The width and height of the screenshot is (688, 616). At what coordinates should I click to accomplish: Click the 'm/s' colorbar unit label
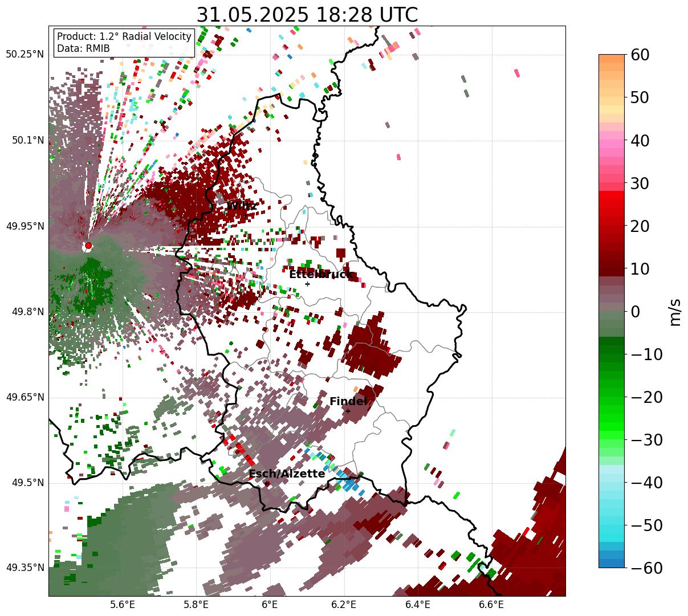coord(675,312)
